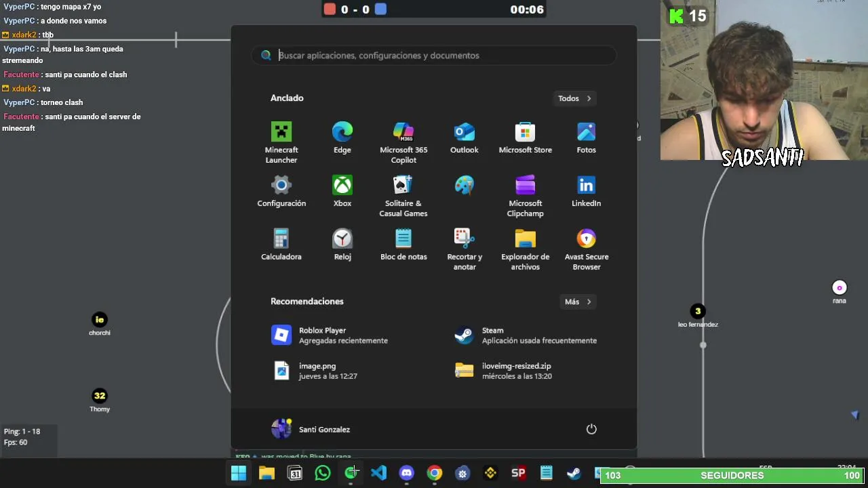Click the Start menu search field

(434, 56)
